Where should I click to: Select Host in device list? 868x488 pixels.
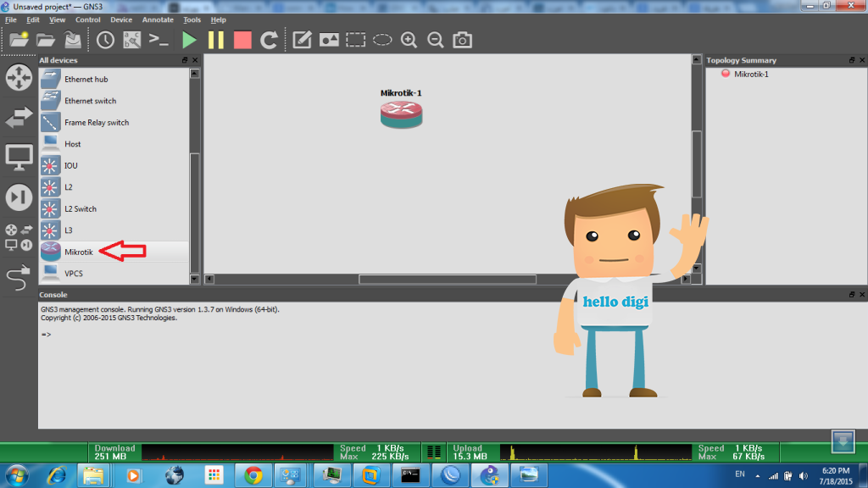click(114, 144)
